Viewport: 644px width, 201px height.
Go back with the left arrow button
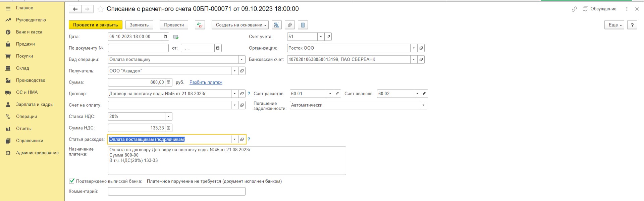pyautogui.click(x=75, y=9)
